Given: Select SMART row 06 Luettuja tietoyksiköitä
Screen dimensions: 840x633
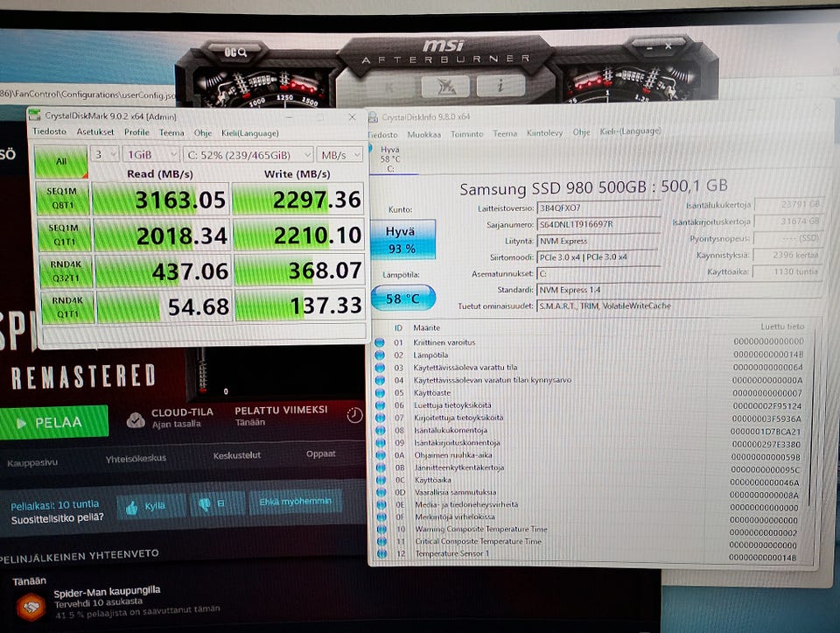Looking at the screenshot, I should click(591, 405).
